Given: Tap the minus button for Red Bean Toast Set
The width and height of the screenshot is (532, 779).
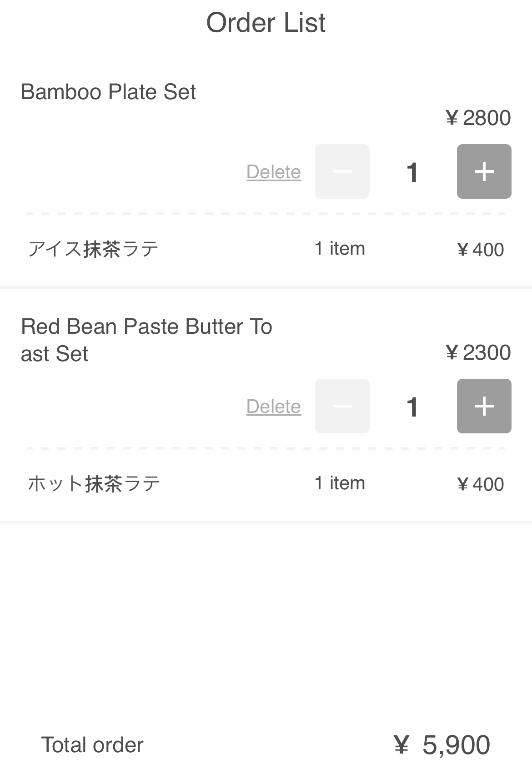Looking at the screenshot, I should [342, 406].
